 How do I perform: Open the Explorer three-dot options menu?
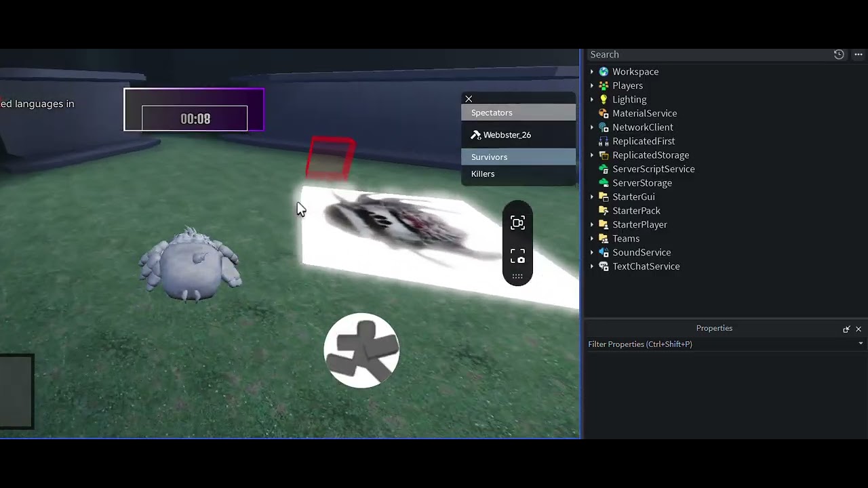tap(859, 54)
